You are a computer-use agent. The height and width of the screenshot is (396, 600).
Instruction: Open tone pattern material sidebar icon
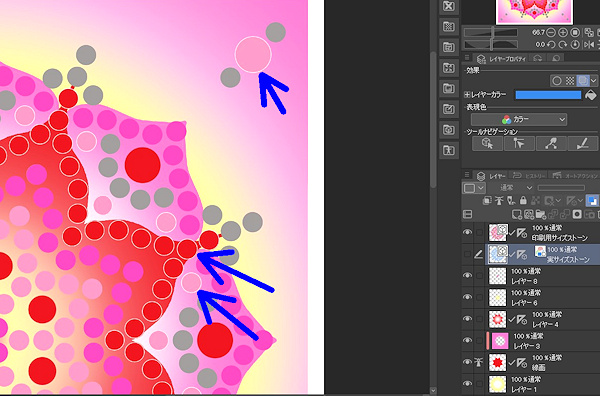[448, 26]
